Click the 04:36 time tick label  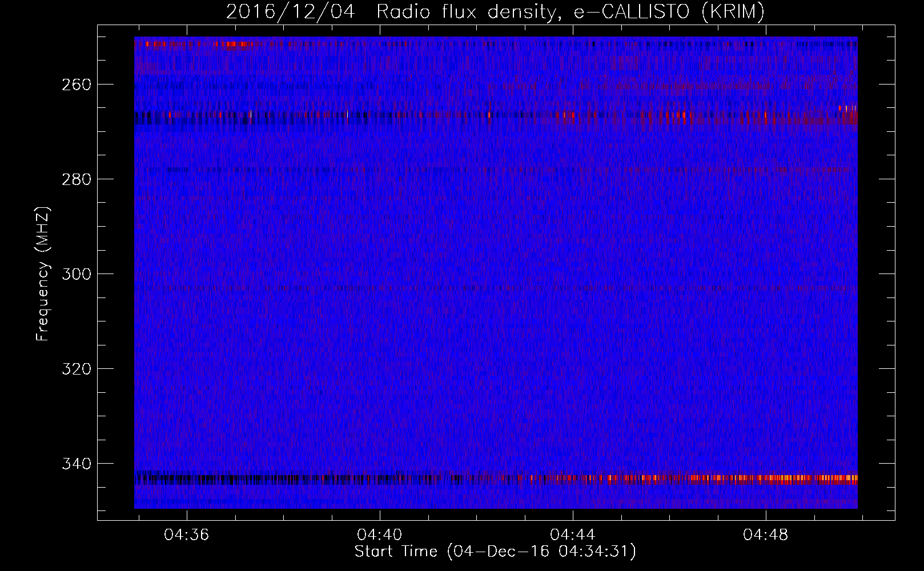[x=187, y=535]
